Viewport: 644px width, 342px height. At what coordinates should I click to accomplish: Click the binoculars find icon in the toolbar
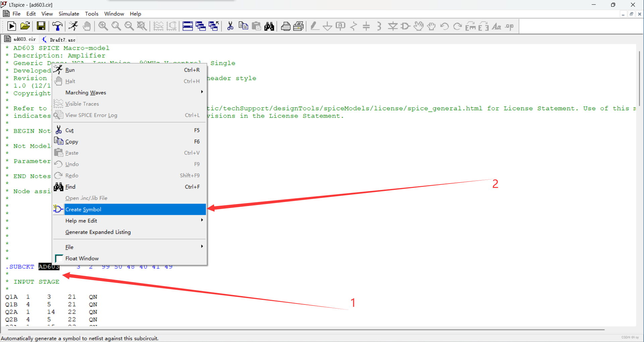tap(269, 26)
